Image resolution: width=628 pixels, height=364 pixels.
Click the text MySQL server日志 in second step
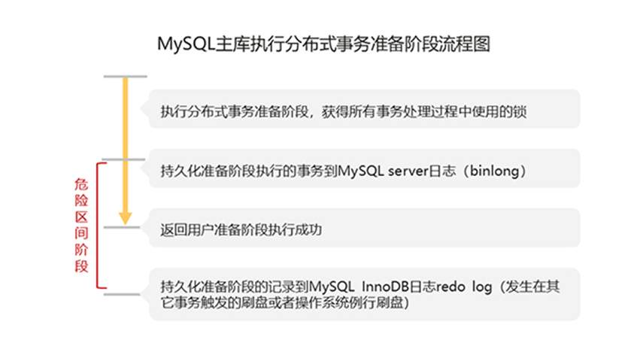pos(396,171)
